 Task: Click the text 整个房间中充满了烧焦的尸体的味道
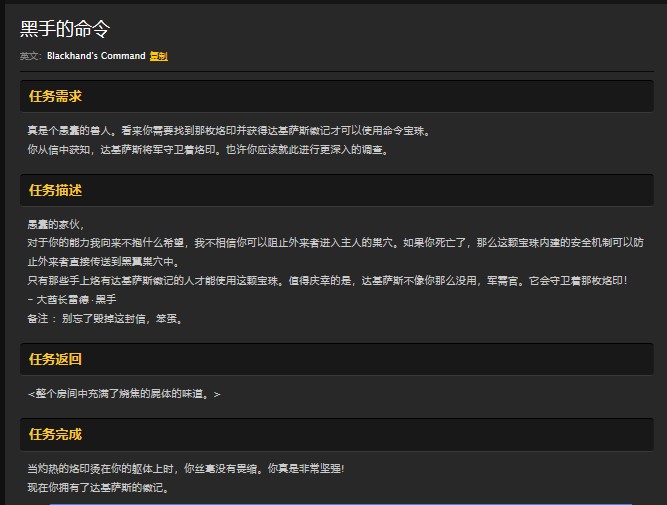click(x=125, y=394)
